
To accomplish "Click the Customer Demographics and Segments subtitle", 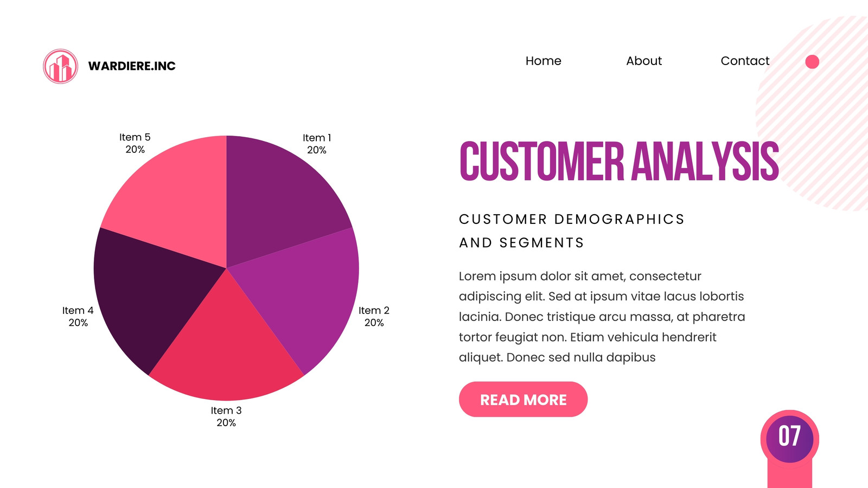I will [572, 231].
